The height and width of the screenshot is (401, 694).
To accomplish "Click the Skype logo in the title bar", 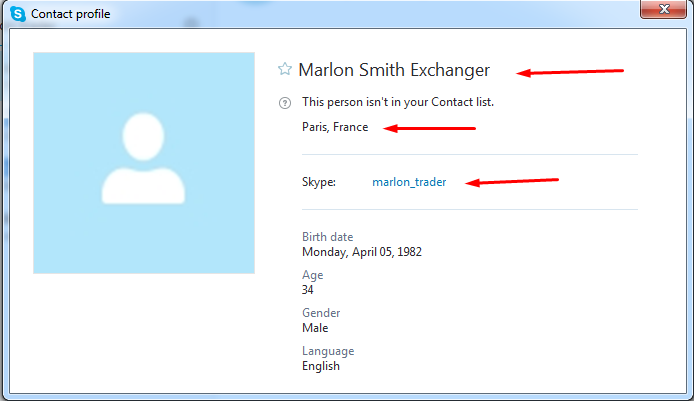I will 18,14.
